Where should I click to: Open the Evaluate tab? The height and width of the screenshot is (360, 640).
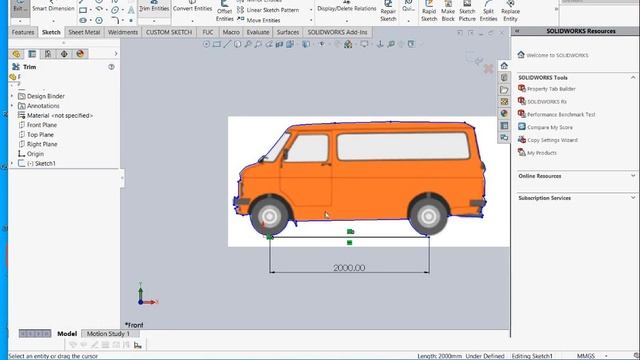pyautogui.click(x=258, y=32)
